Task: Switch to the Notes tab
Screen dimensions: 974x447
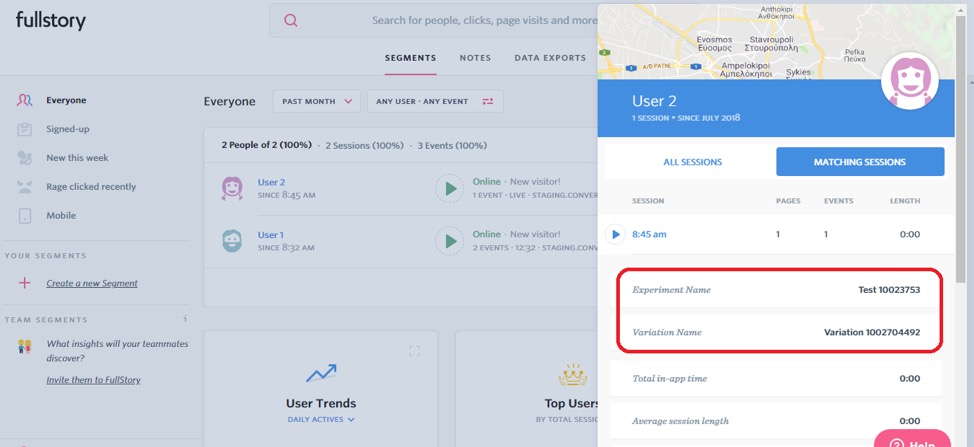Action: (475, 58)
